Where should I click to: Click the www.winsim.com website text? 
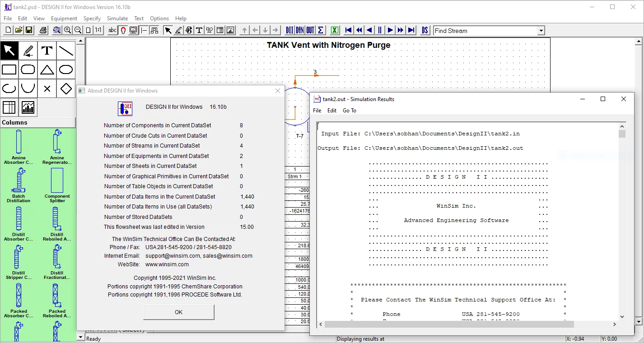pyautogui.click(x=167, y=264)
